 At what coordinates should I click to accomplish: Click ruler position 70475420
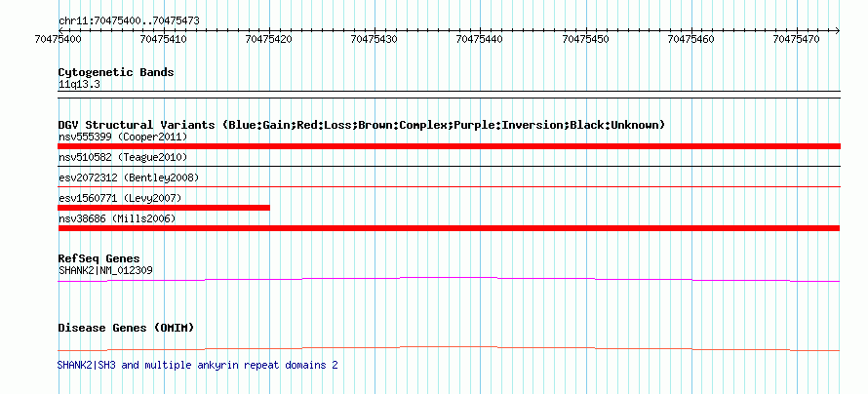(269, 39)
